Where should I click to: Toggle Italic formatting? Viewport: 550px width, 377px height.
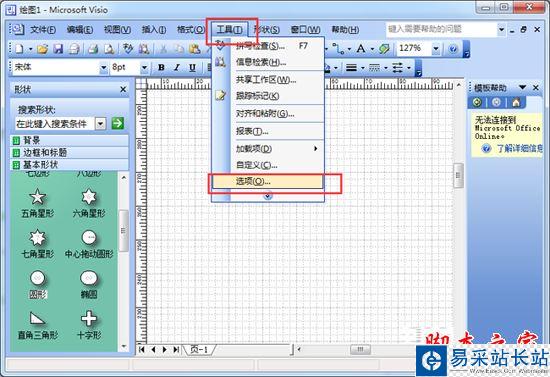point(177,67)
